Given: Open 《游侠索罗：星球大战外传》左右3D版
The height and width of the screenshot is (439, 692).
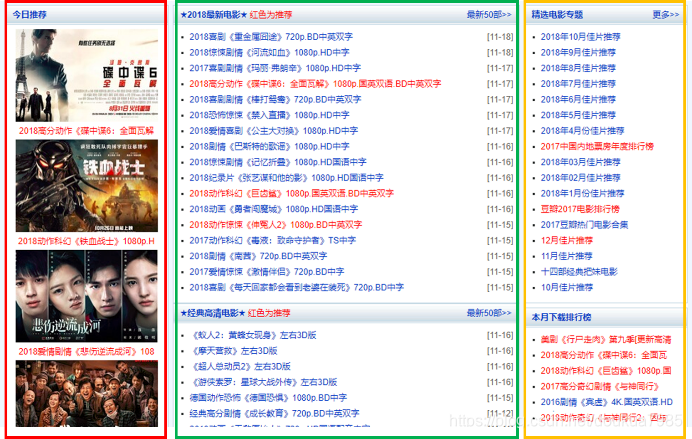Looking at the screenshot, I should pos(263,383).
